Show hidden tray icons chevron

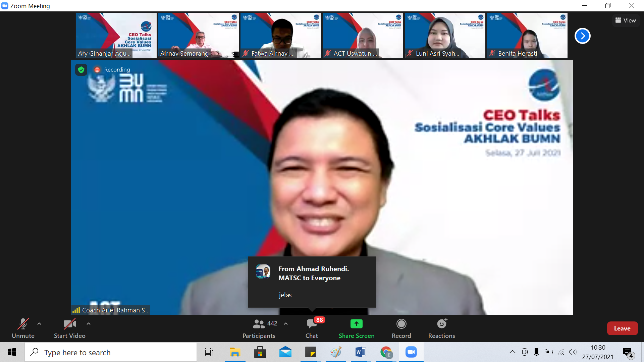click(x=512, y=352)
